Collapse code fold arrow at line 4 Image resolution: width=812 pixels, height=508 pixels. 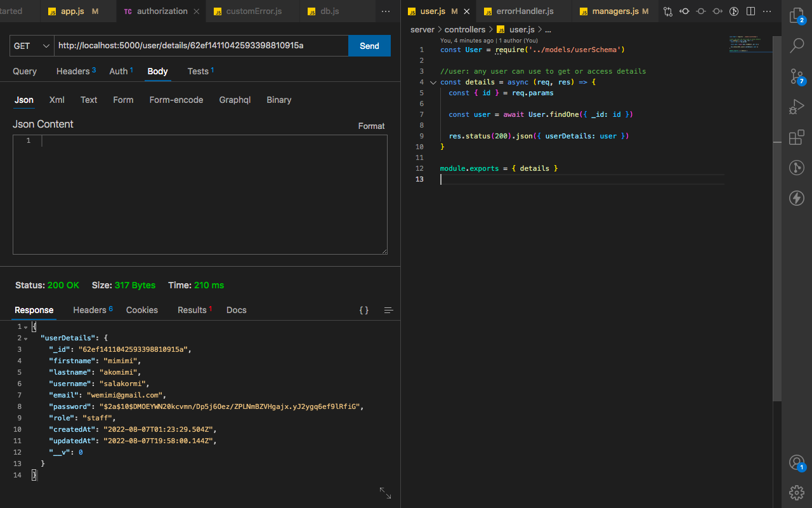click(x=433, y=83)
